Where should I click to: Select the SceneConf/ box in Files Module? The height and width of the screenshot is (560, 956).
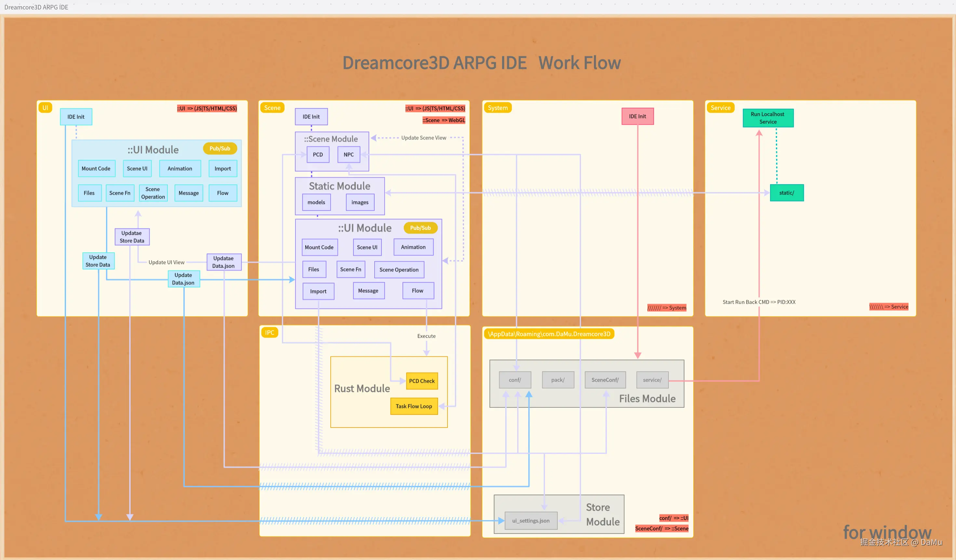pos(605,380)
